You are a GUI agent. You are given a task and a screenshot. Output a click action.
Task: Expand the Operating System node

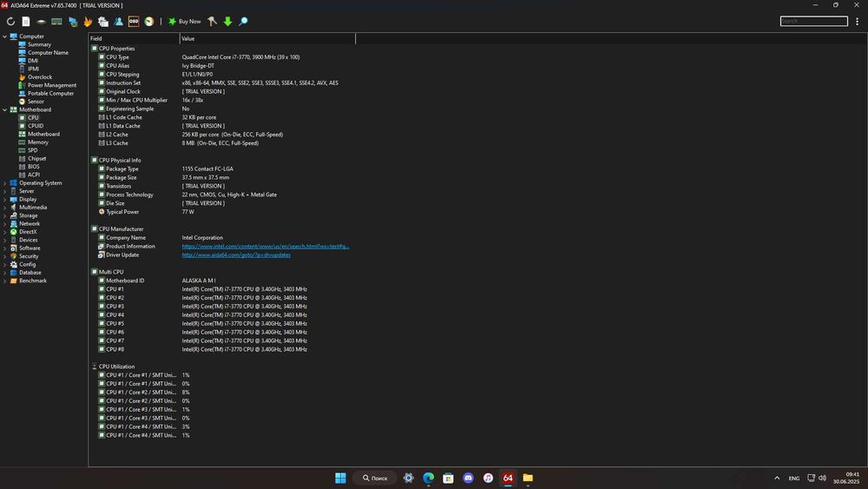pyautogui.click(x=5, y=183)
